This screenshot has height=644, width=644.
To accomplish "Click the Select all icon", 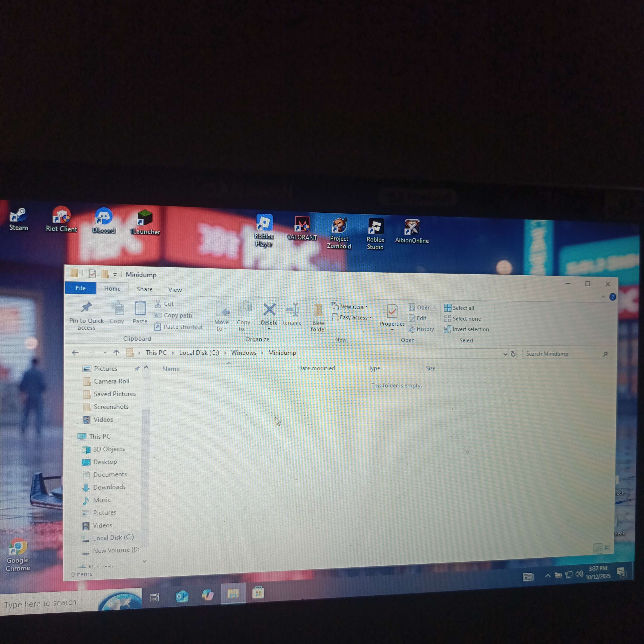I will pos(448,308).
